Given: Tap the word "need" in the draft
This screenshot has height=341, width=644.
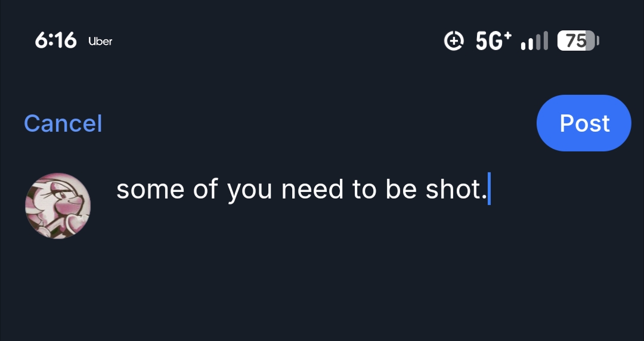Looking at the screenshot, I should pos(312,190).
